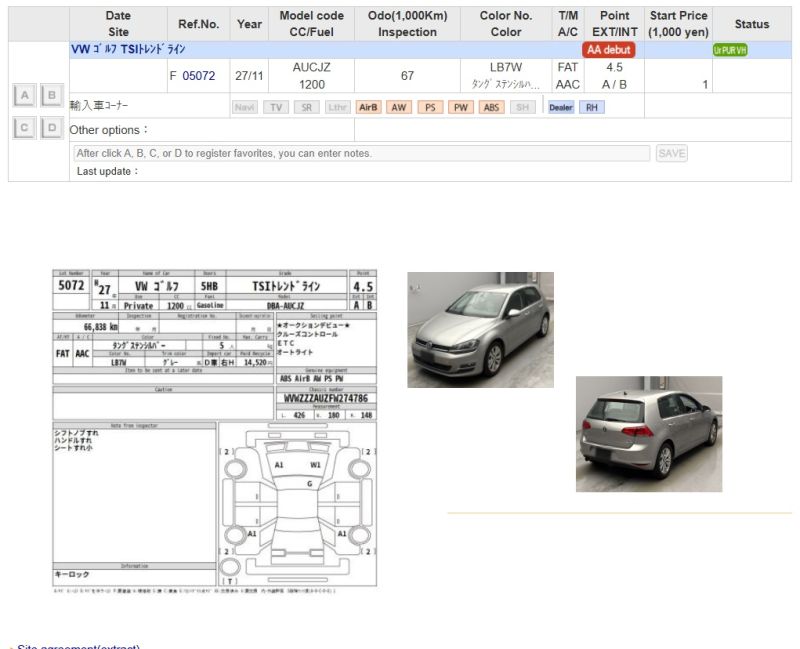Click the odometer value 67 cell
The height and width of the screenshot is (649, 800).
click(x=407, y=76)
